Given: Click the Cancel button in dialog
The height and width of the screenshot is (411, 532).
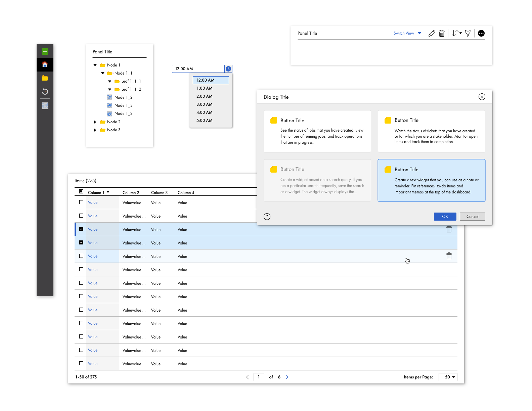Looking at the screenshot, I should point(472,217).
